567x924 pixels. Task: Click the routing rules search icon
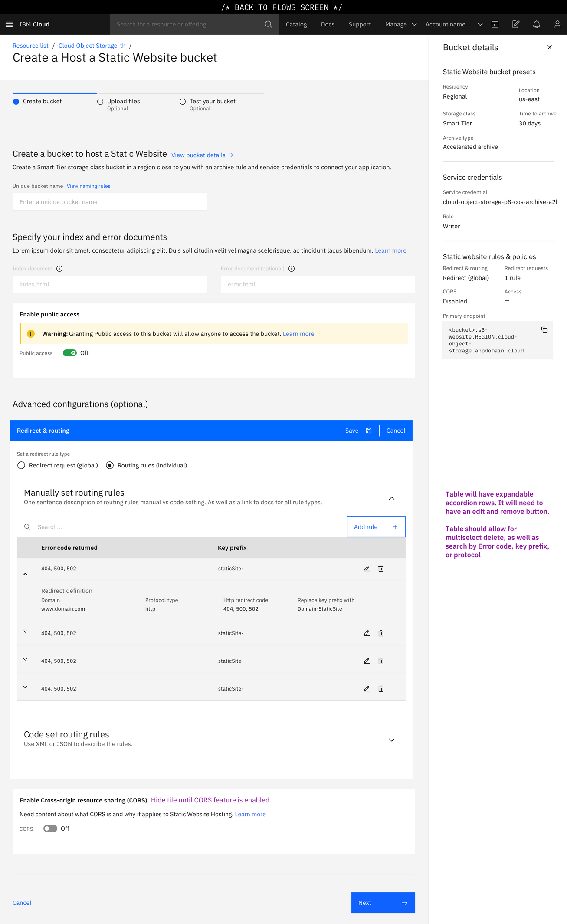pyautogui.click(x=27, y=527)
